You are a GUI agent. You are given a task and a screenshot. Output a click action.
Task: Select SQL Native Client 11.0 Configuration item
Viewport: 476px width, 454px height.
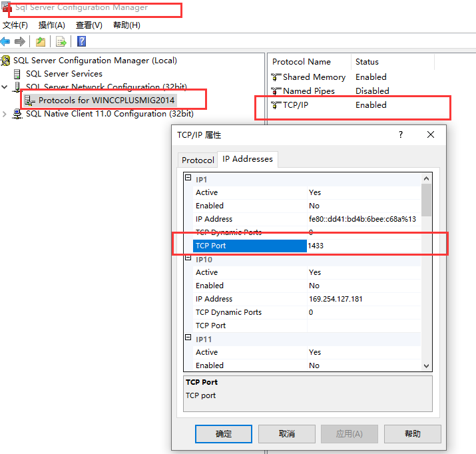110,114
